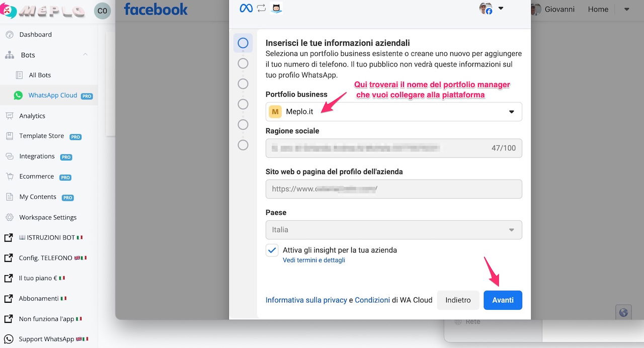Click the My Contents document icon
Screen dimensions: 644x348
coord(10,197)
